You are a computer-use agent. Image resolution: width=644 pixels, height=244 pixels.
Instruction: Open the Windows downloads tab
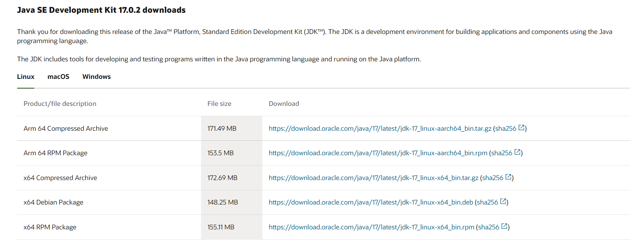point(96,77)
